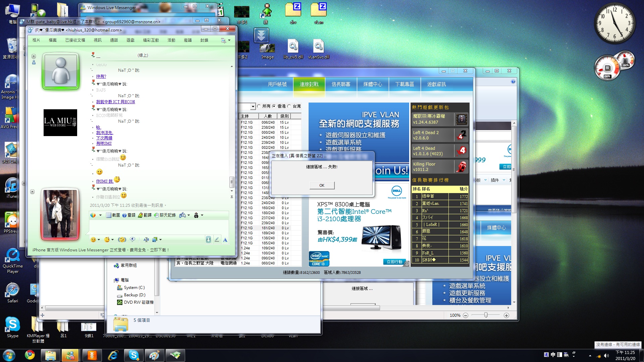Click the message text input box
Screen dimensions: 644x362
click(158, 227)
